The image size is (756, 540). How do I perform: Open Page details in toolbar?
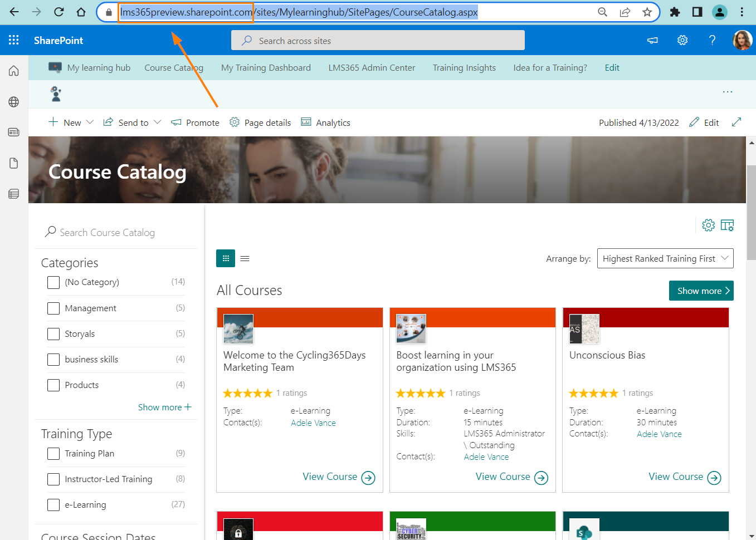tap(260, 122)
